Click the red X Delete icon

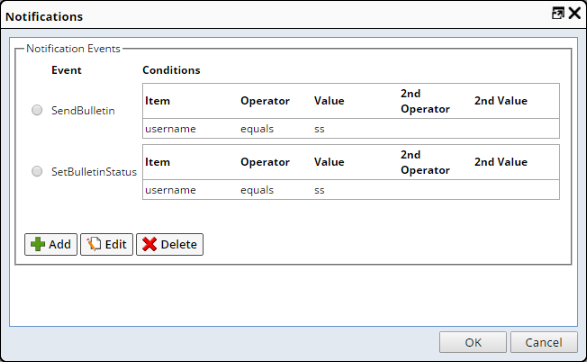149,244
